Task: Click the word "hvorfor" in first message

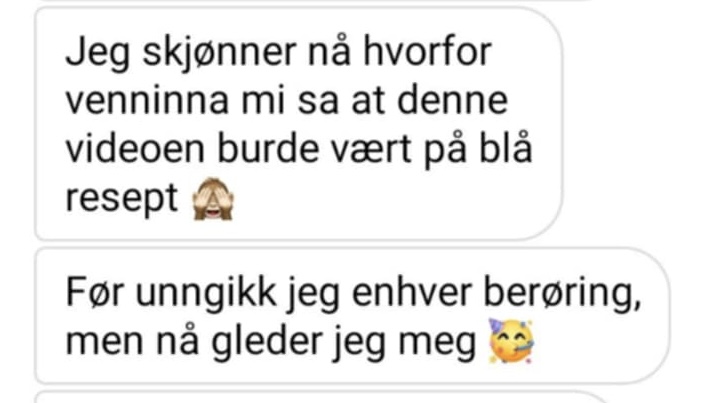Action: click(427, 52)
